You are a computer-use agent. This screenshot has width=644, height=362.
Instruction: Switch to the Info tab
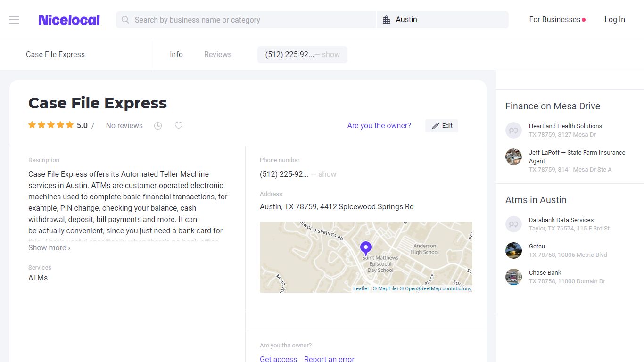[176, 55]
